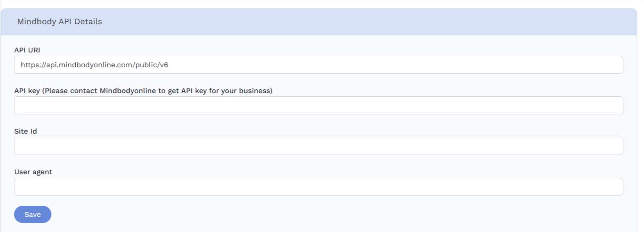Click the Mindbody API Details heading
Image resolution: width=644 pixels, height=232 pixels.
click(x=59, y=22)
